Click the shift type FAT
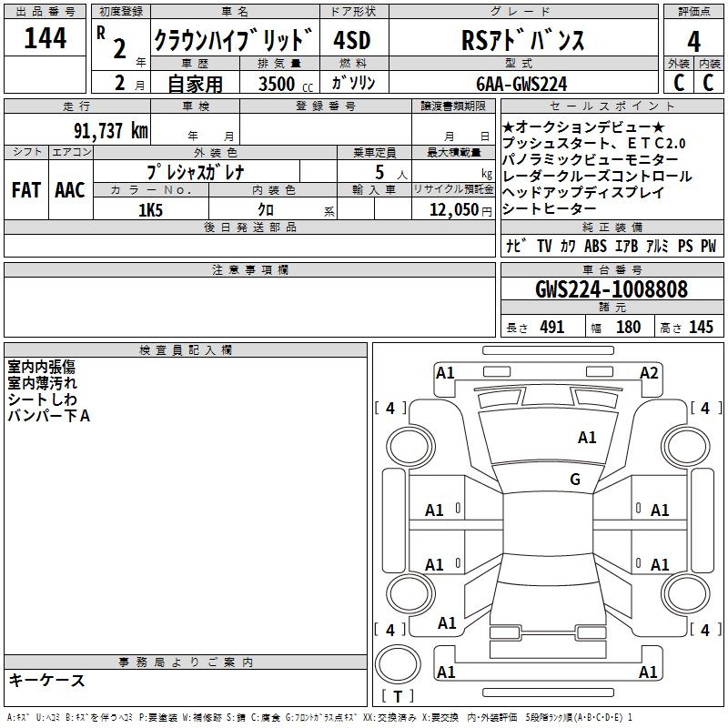Viewport: 728px width, 728px height. [26, 190]
